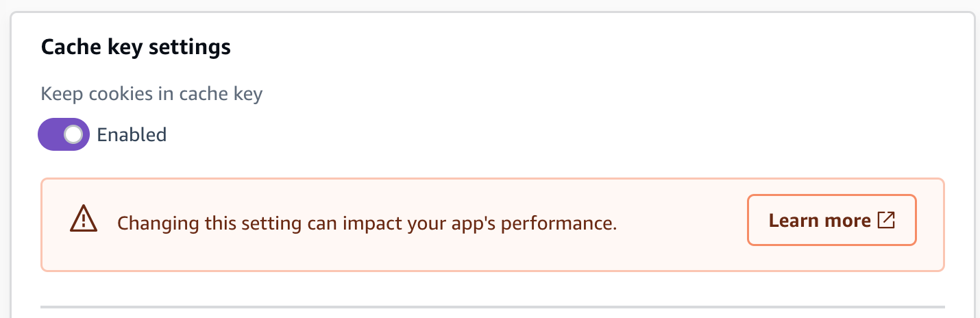The image size is (980, 318).
Task: Click the white knob of the purple switch
Action: 74,134
